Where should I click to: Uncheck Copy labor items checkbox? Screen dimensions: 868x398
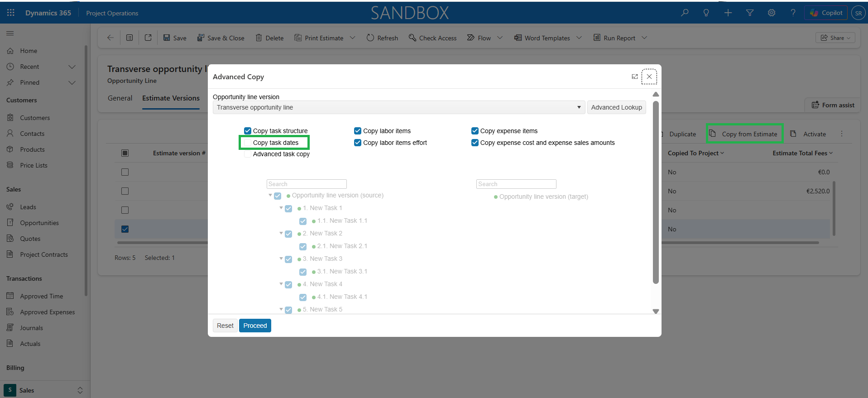(358, 131)
